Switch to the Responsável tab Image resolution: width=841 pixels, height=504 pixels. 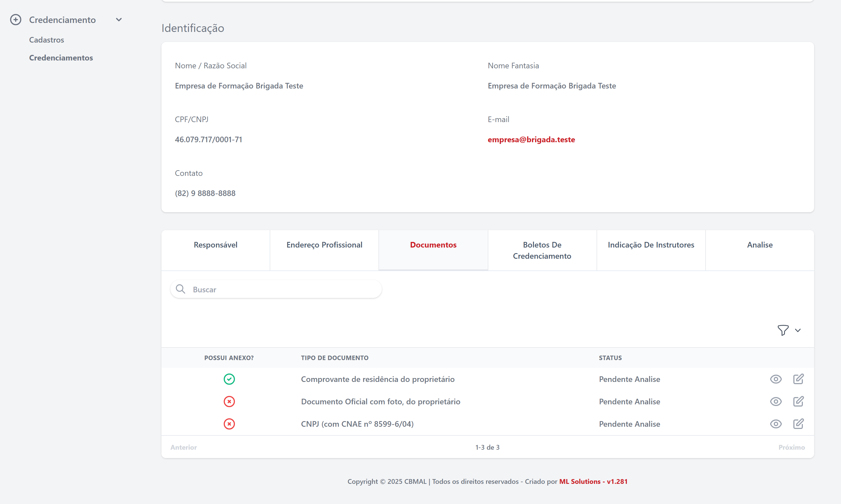point(215,244)
